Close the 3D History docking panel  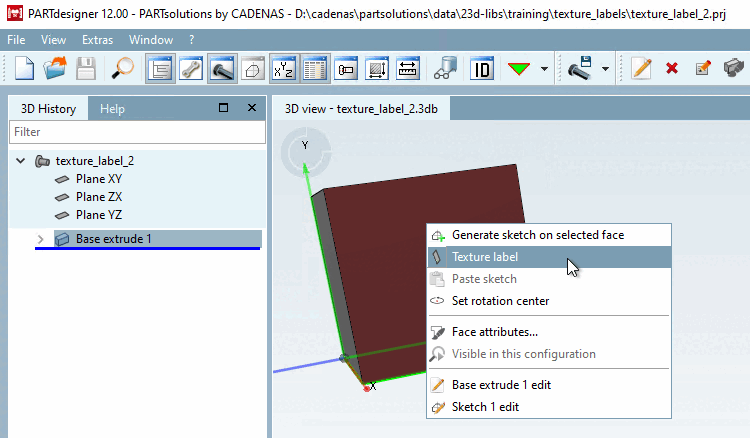(252, 108)
